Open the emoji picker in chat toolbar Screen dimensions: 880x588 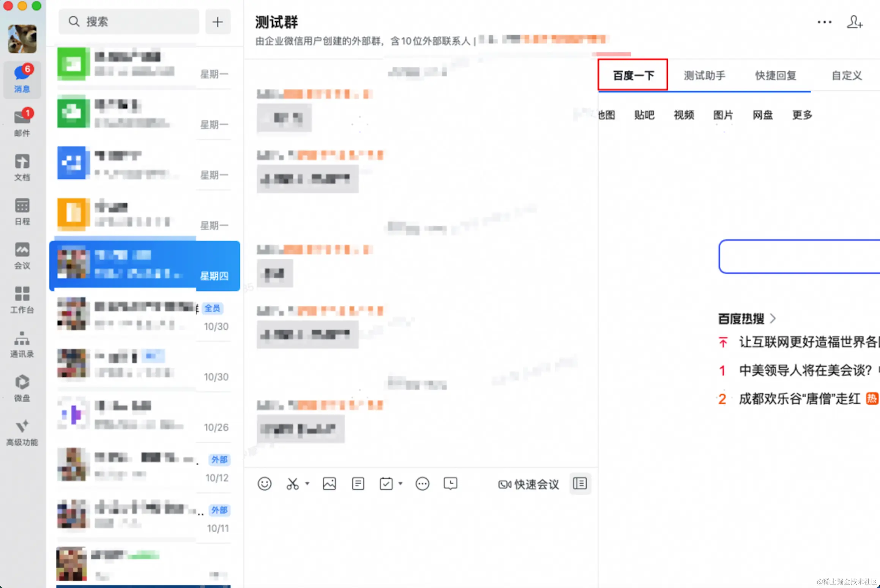click(x=264, y=484)
